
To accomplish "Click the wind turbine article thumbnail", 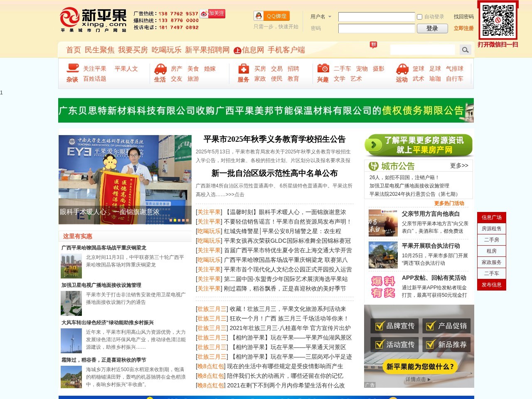I will click(71, 341).
